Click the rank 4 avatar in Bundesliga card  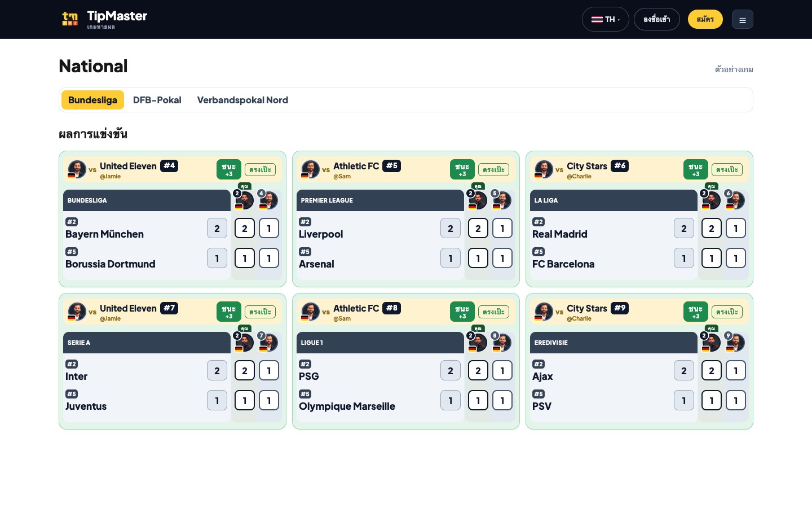[268, 200]
